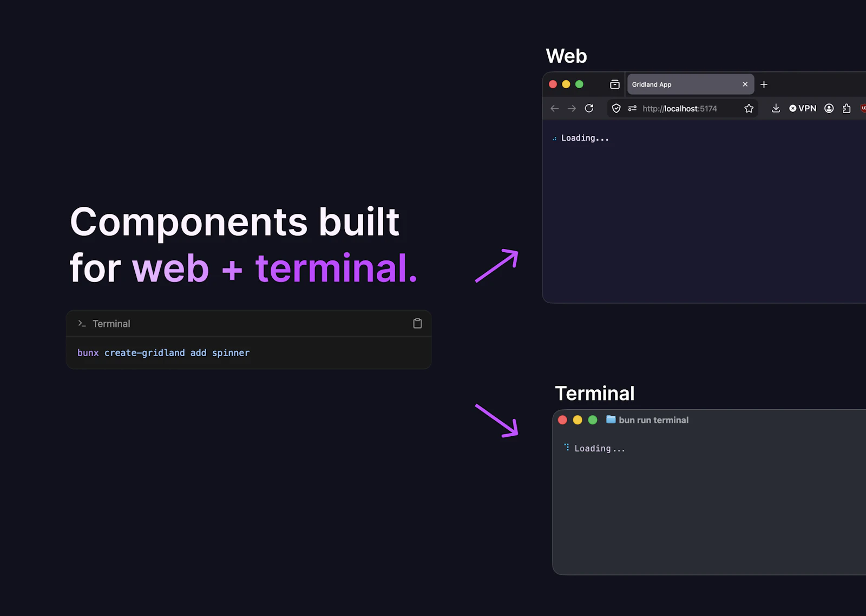
Task: Open the account profile icon in browser
Action: click(829, 108)
